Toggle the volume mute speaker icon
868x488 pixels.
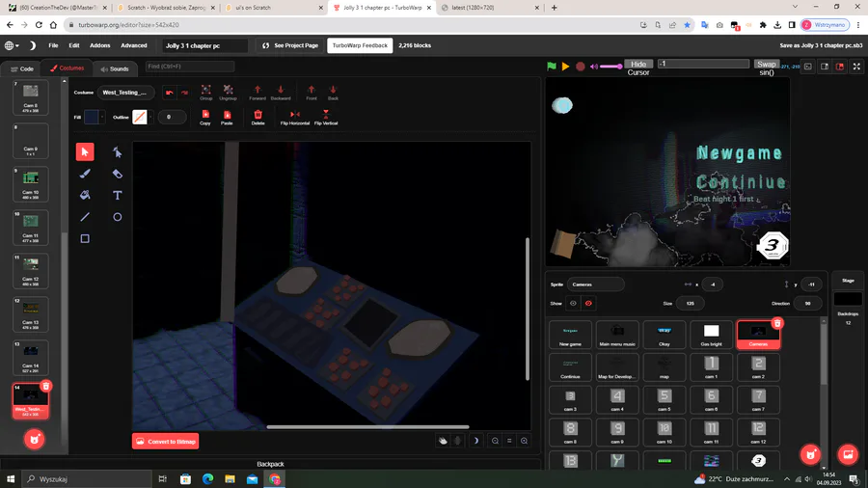pos(594,67)
